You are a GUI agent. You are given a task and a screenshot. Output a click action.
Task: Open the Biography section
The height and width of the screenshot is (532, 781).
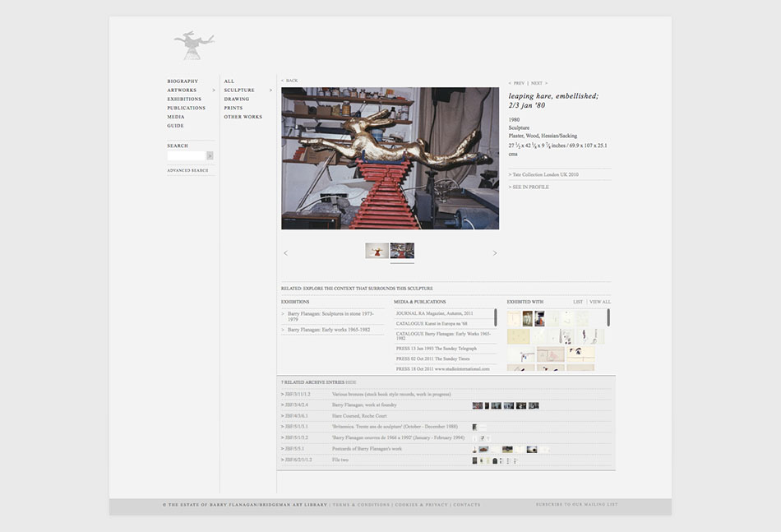click(183, 81)
